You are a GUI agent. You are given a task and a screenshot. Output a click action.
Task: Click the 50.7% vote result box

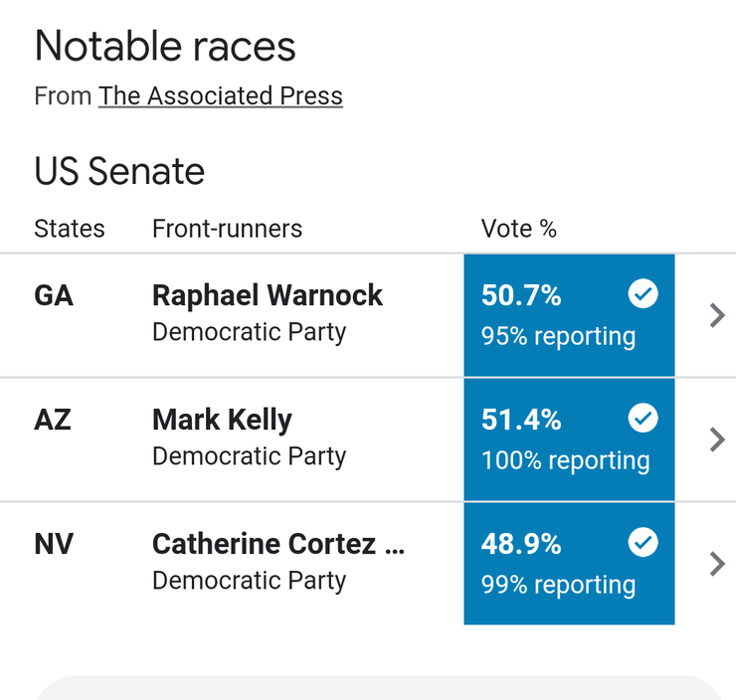[x=569, y=315]
